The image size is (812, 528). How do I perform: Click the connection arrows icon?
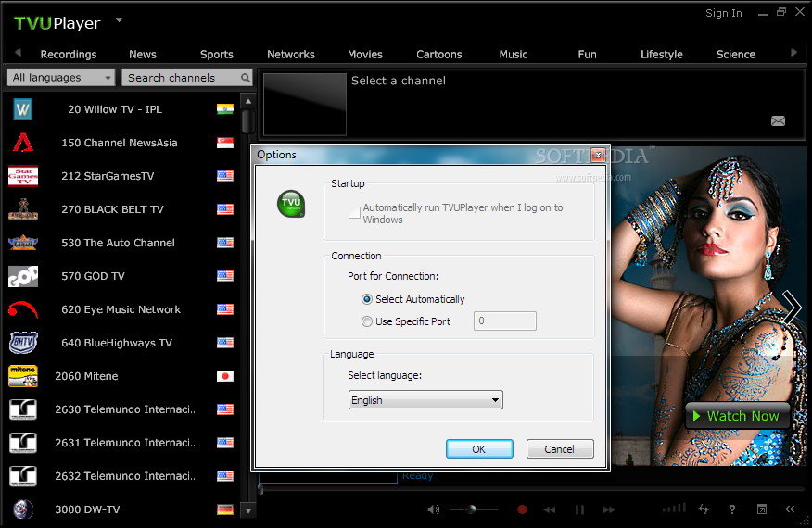tap(704, 509)
